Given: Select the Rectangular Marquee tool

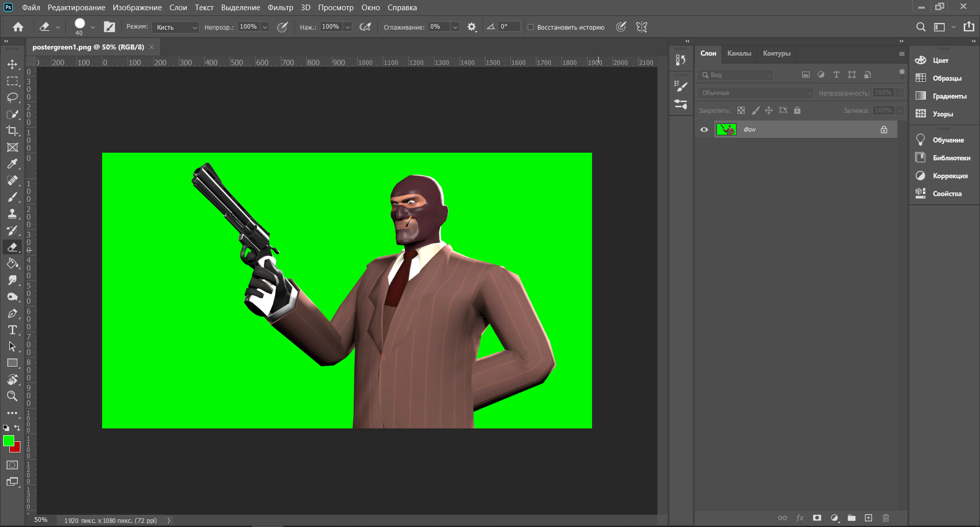Looking at the screenshot, I should pos(12,81).
